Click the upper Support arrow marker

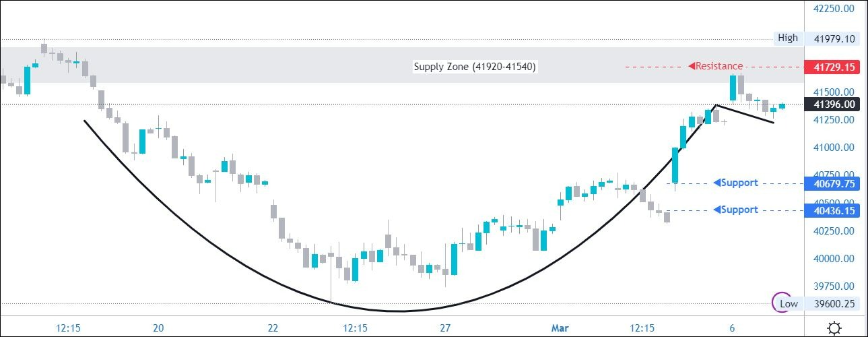(x=717, y=183)
